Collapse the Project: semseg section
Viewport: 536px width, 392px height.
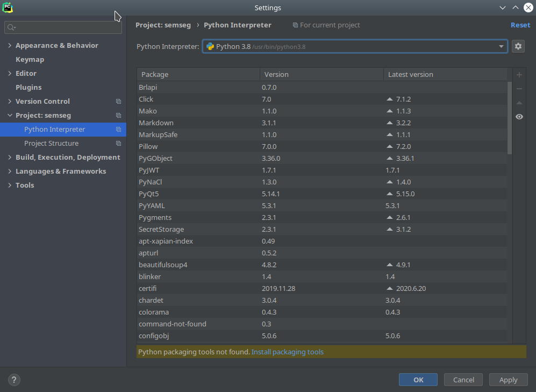[x=9, y=115]
